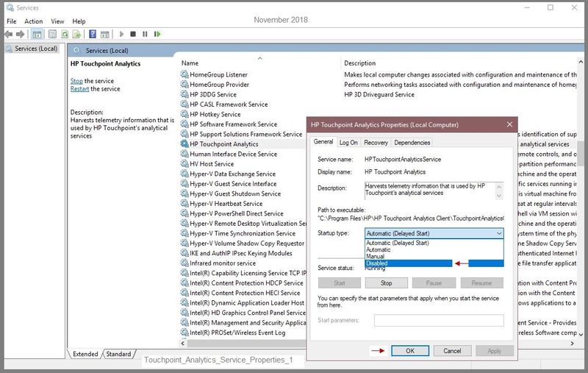Switch to the Extended view tab

(x=85, y=354)
